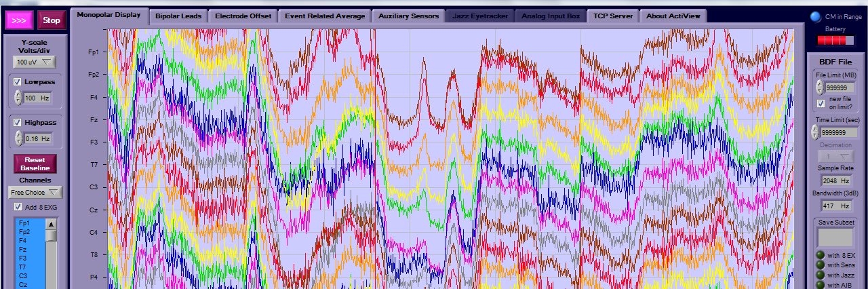
Task: Select Cz in the channel list
Action: tap(31, 285)
